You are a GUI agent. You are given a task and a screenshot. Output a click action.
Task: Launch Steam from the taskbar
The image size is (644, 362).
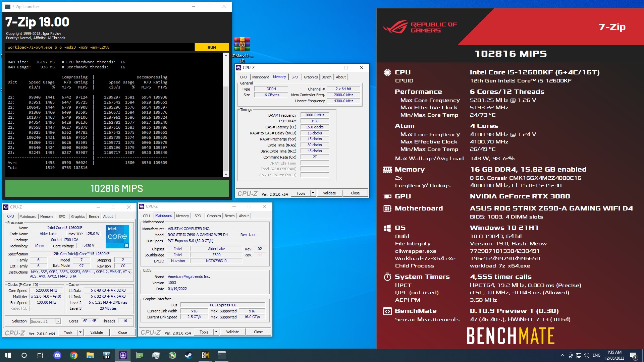tap(189, 355)
